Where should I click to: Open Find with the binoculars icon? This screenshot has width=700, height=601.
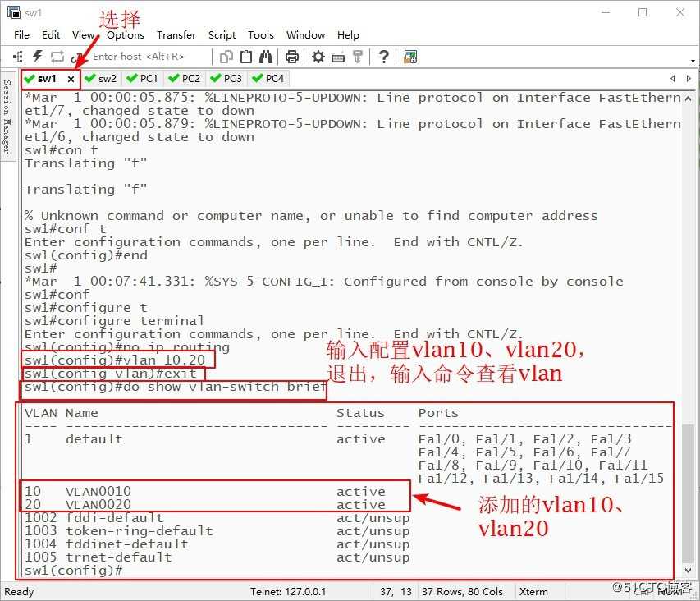click(266, 57)
